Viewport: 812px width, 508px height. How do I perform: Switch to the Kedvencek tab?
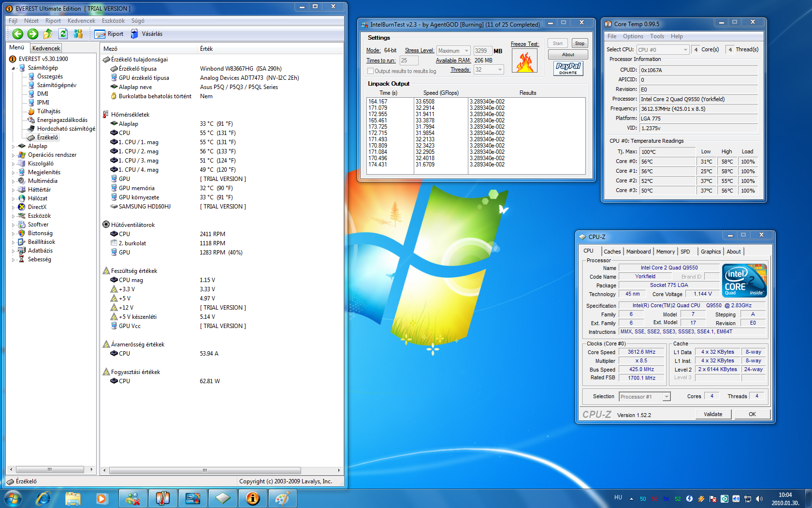pyautogui.click(x=46, y=48)
